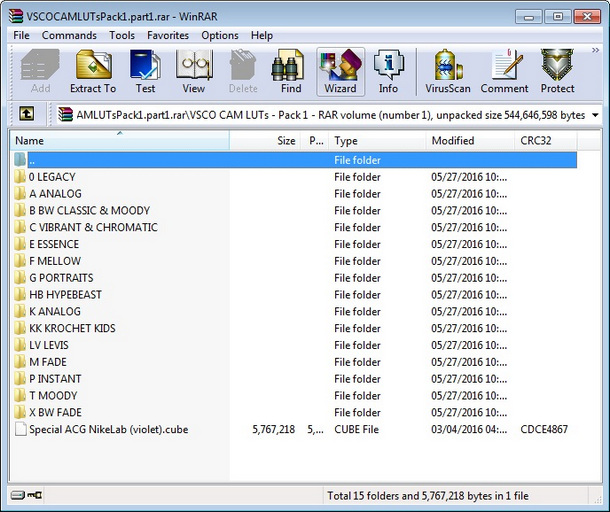Open the File menu
This screenshot has width=610, height=512.
pyautogui.click(x=21, y=35)
